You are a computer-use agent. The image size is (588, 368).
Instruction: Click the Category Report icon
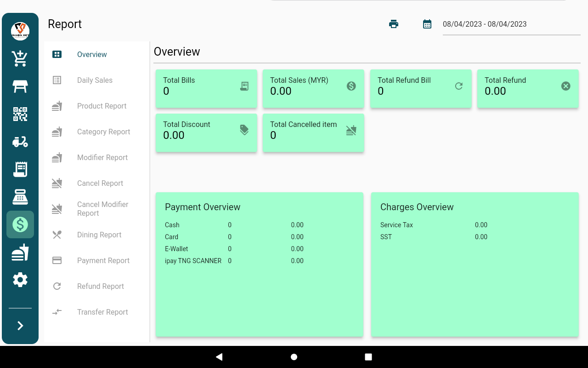[x=57, y=132]
